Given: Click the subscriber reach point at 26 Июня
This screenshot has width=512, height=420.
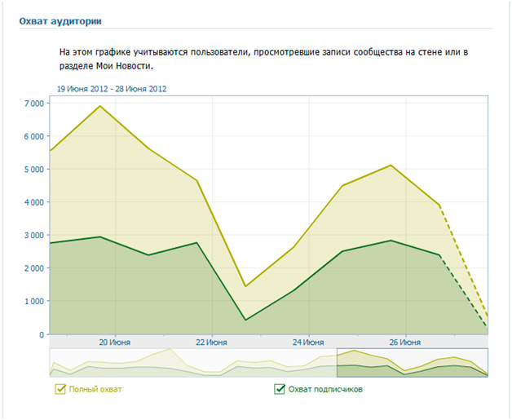Looking at the screenshot, I should [x=391, y=241].
